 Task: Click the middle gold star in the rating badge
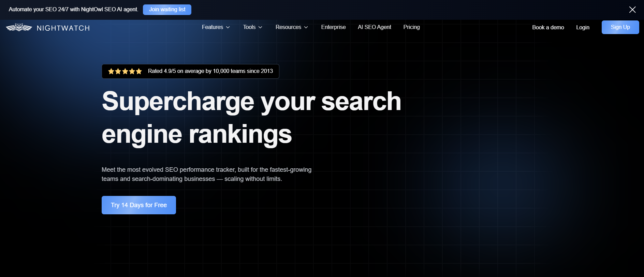coord(125,71)
